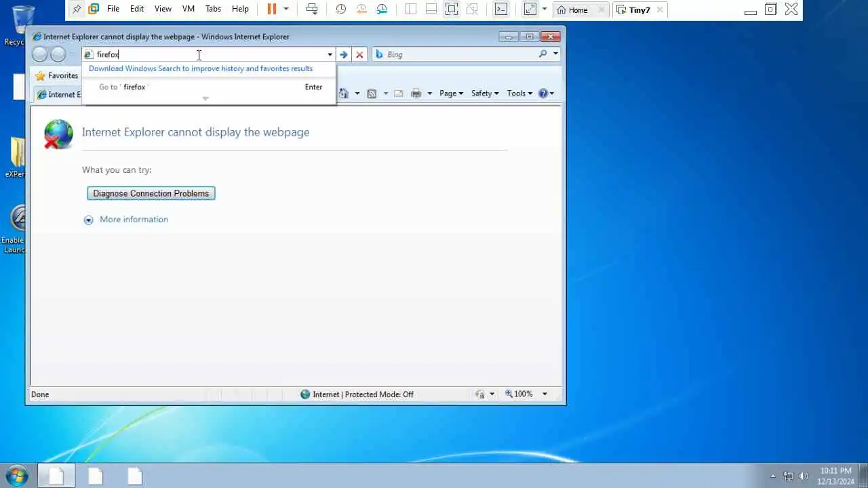Click the security lock icon in IE status bar

(x=480, y=394)
